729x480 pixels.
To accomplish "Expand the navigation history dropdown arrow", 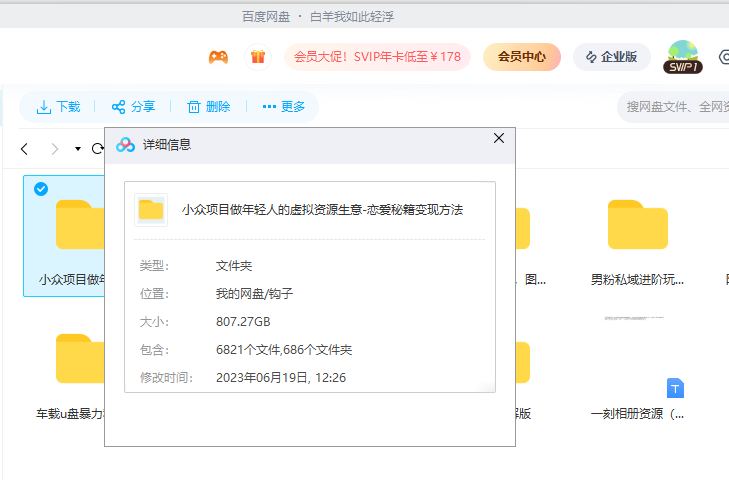I will pyautogui.click(x=77, y=149).
